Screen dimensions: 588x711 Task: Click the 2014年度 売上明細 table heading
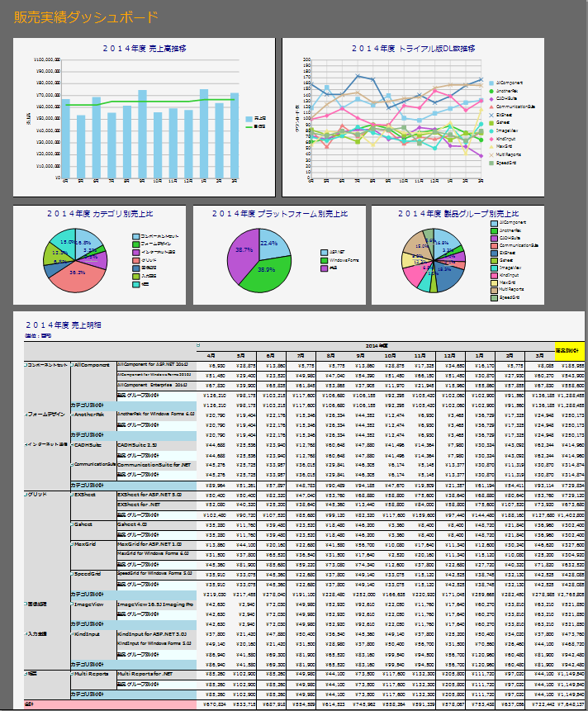click(64, 325)
